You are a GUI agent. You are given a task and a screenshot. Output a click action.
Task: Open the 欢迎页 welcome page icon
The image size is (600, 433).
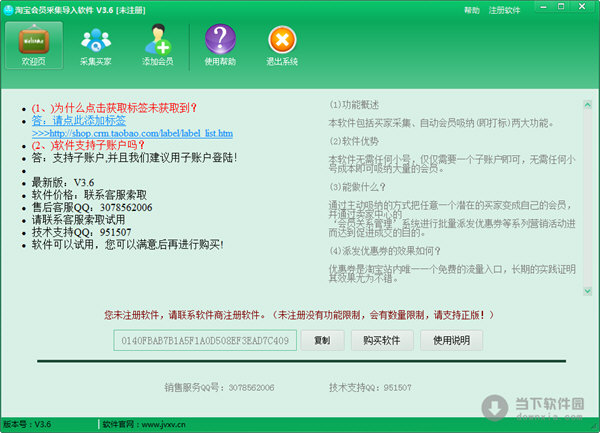[x=34, y=46]
